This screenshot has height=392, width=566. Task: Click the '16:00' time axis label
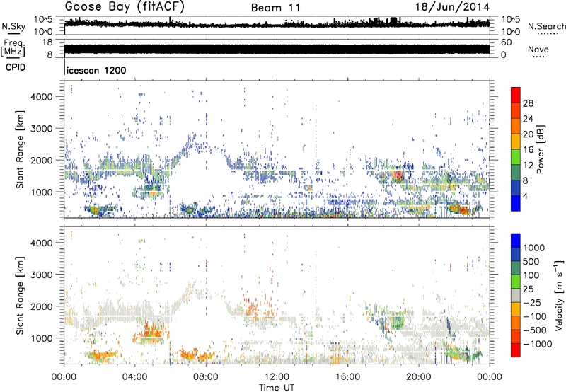tap(347, 377)
